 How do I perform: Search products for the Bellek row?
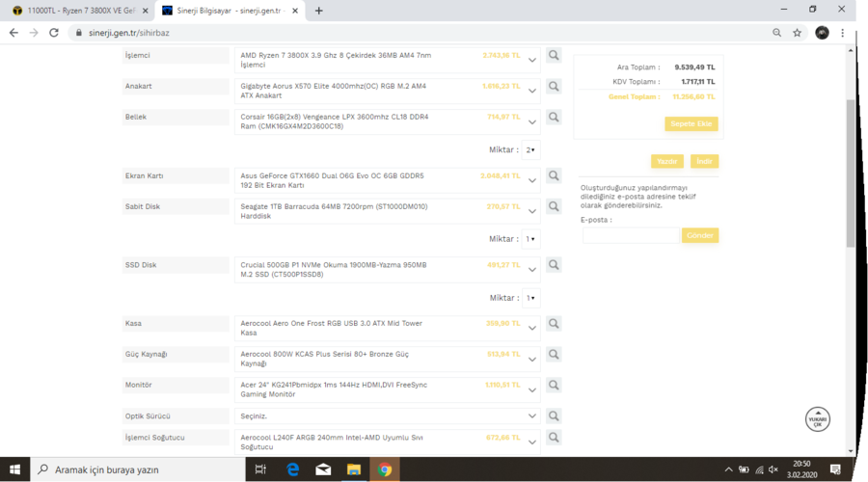[x=554, y=118]
